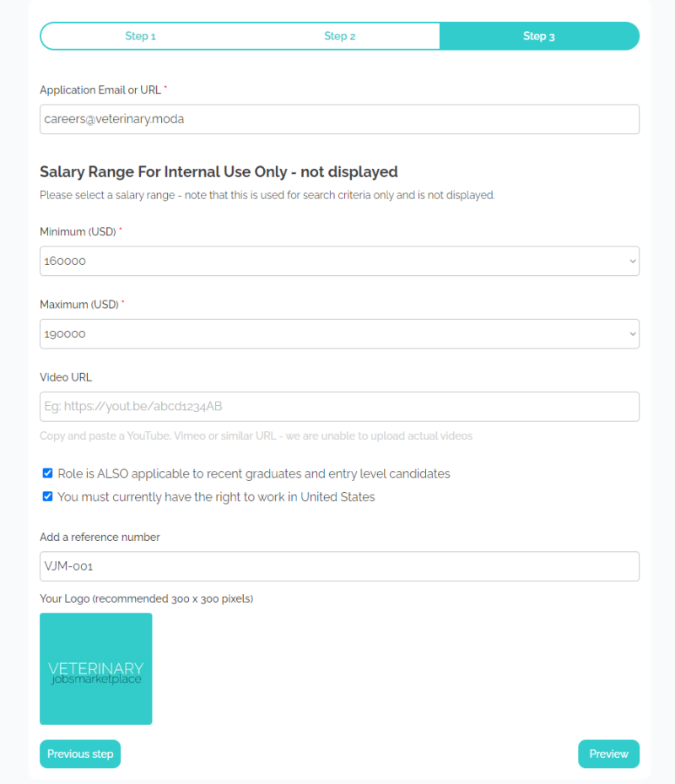Click the Application Email or URL field

339,119
